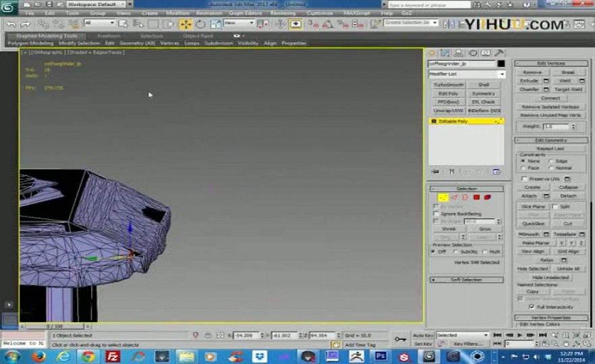Toggle the 3D Snaps icon
Image resolution: width=595 pixels, height=364 pixels.
(x=313, y=24)
